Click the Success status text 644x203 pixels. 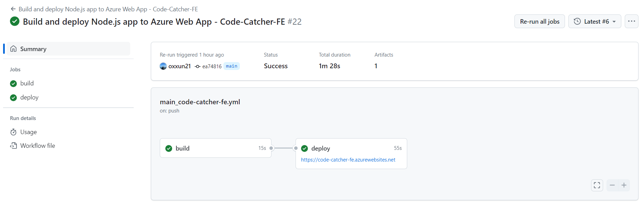click(276, 66)
